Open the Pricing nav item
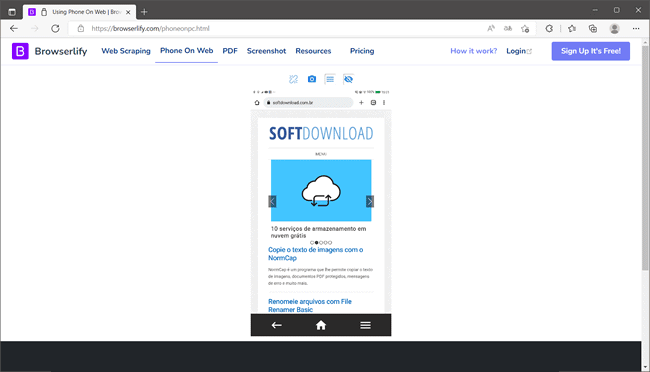650x372 pixels. click(x=362, y=51)
